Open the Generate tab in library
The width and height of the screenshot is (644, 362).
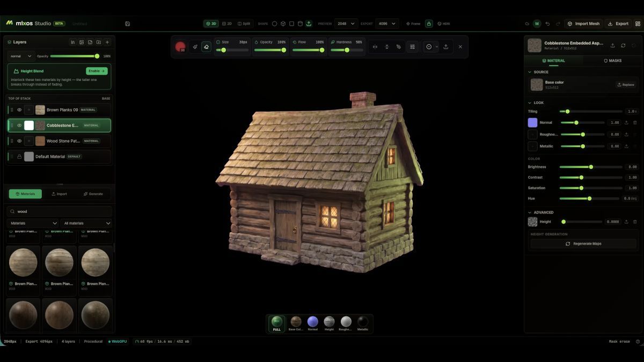point(93,194)
